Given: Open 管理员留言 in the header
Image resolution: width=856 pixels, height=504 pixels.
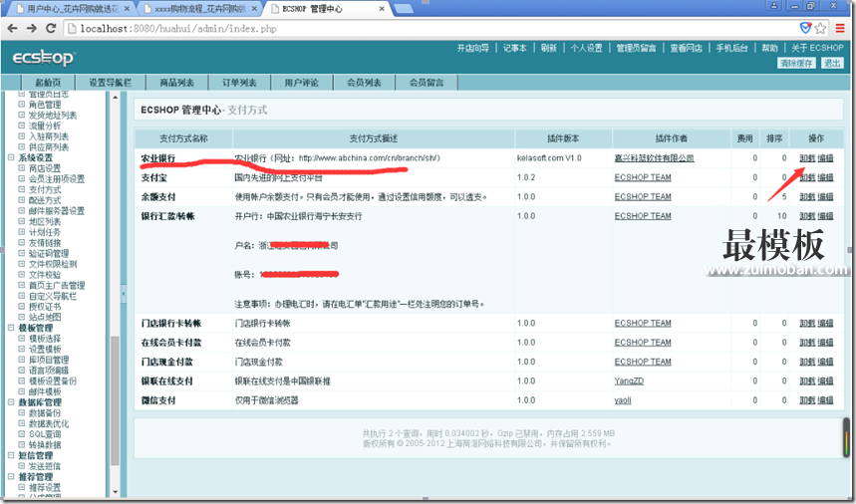Looking at the screenshot, I should click(636, 48).
